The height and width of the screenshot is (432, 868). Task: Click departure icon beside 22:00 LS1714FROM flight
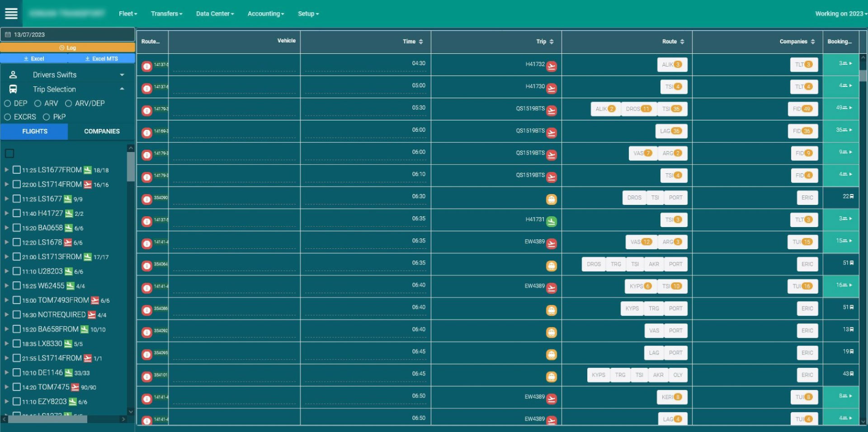(88, 185)
